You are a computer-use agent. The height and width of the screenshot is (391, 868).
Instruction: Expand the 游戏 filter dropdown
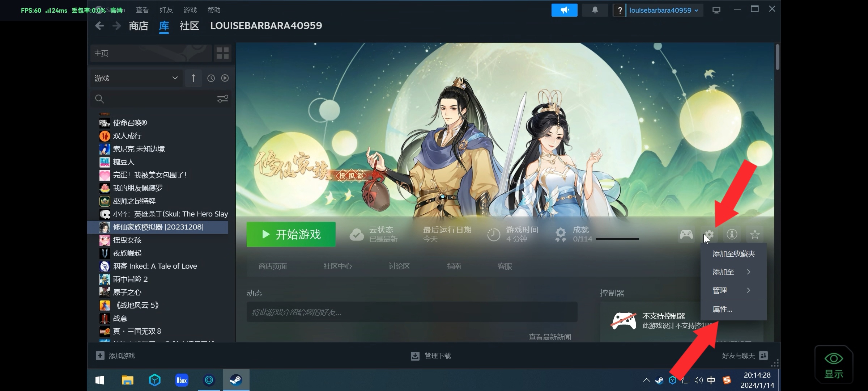136,78
